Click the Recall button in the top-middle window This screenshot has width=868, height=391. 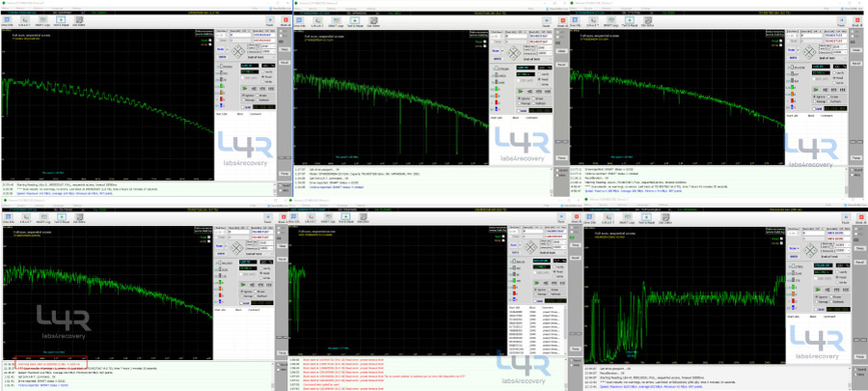pos(561,65)
